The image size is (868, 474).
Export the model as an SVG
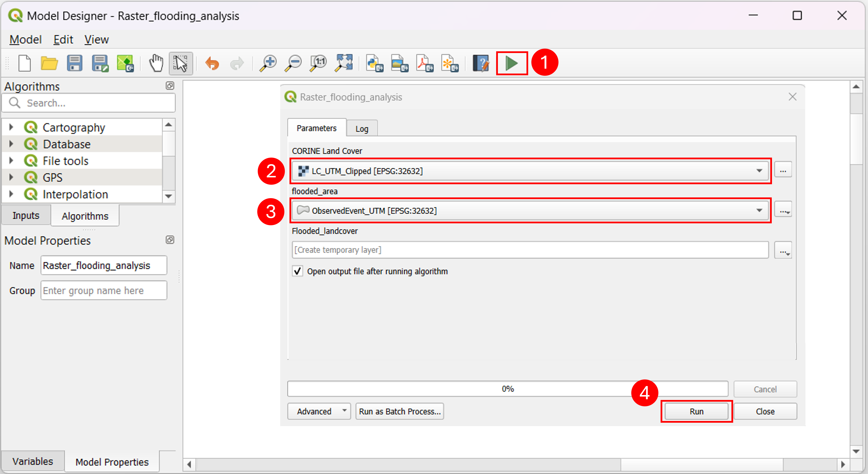pyautogui.click(x=450, y=63)
